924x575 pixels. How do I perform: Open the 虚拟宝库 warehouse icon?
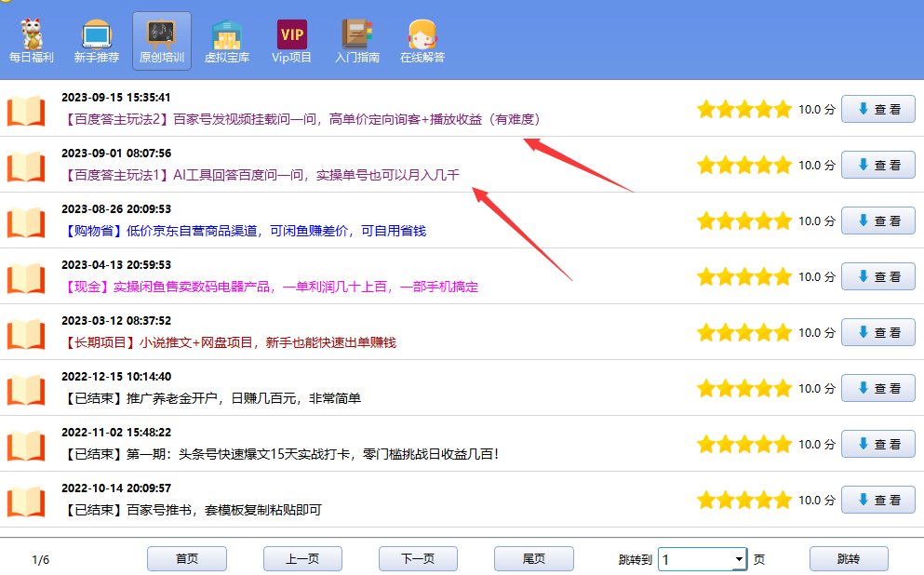coord(226,35)
